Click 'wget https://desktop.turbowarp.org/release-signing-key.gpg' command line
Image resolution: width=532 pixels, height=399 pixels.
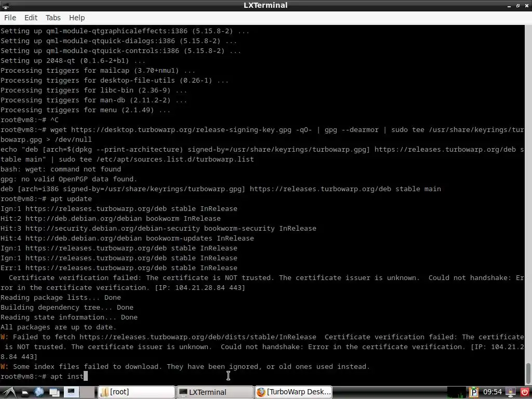(x=262, y=135)
